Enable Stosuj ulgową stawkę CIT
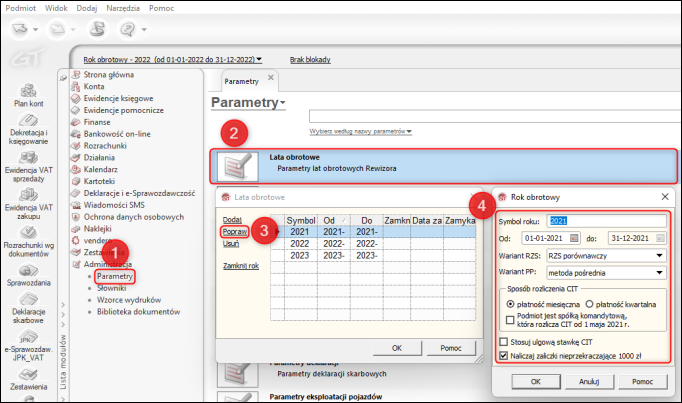The height and width of the screenshot is (403, 682). tap(504, 342)
